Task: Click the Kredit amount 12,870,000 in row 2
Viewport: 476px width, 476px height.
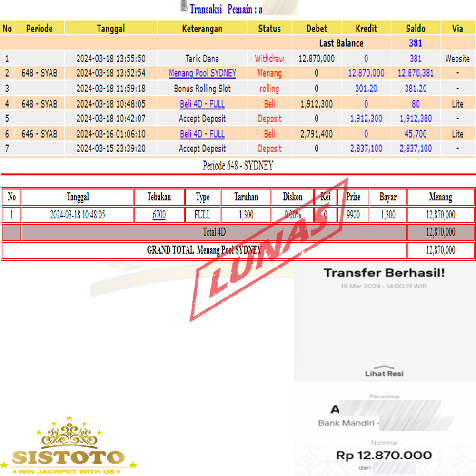Action: [x=366, y=73]
